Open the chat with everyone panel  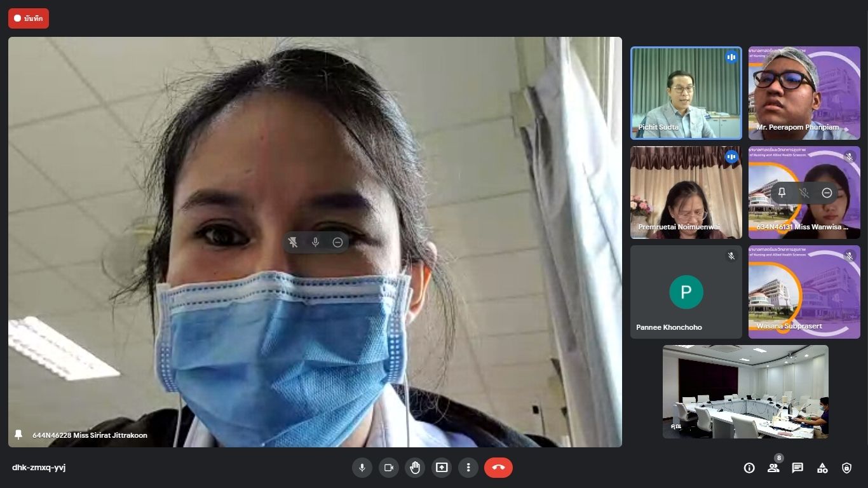[797, 468]
